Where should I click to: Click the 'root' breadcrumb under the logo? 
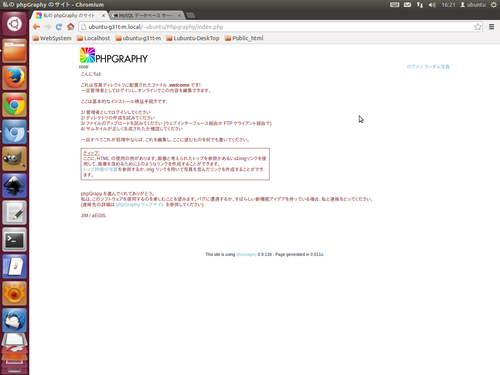click(84, 67)
